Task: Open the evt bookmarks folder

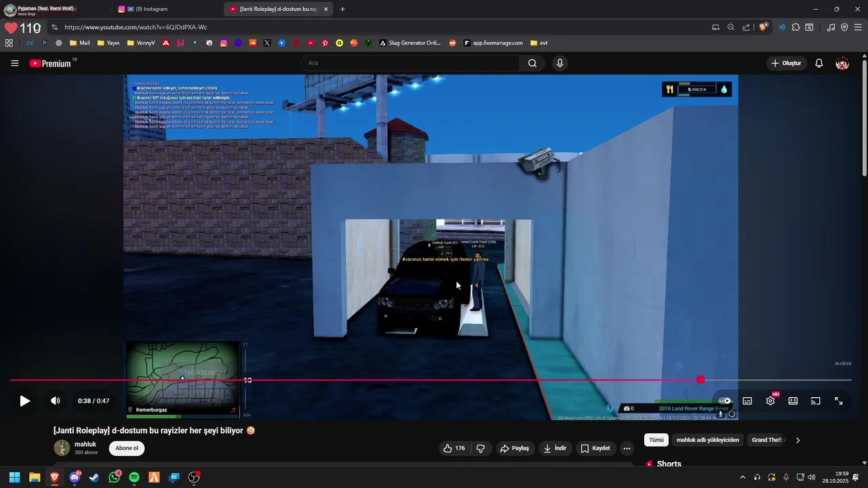Action: pyautogui.click(x=539, y=43)
